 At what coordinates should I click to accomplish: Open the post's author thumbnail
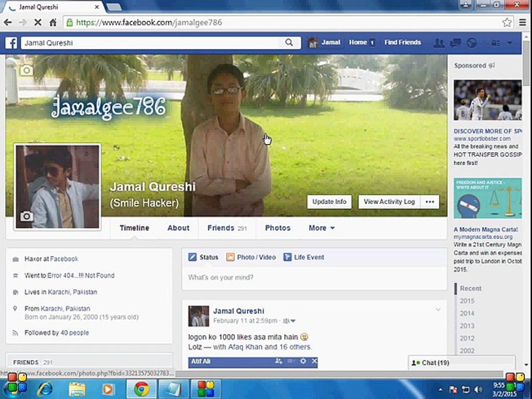[198, 316]
